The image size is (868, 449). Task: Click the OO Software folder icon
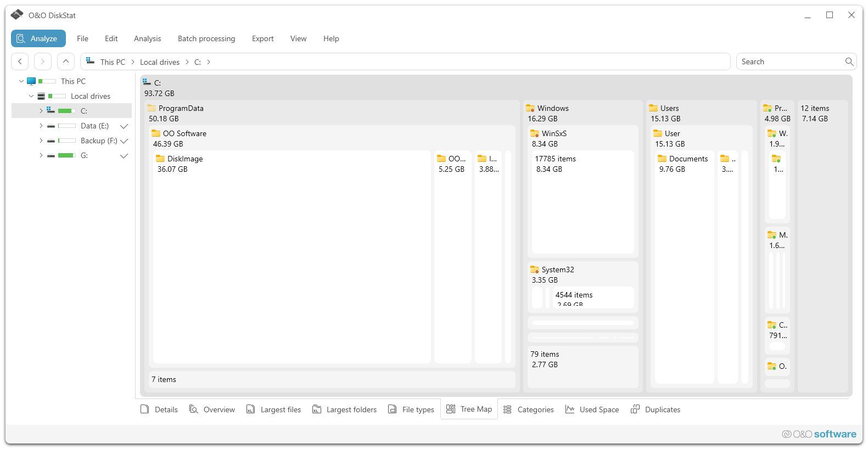(x=156, y=133)
